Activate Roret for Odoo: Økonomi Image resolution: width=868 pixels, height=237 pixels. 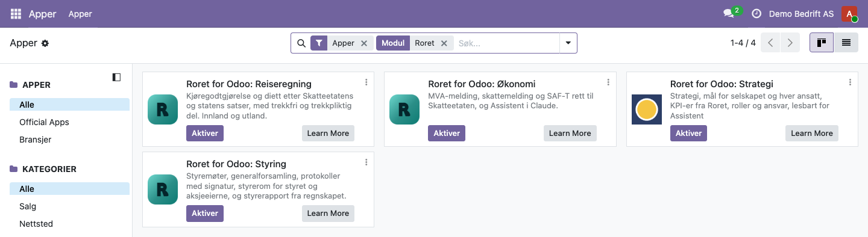[x=447, y=134]
